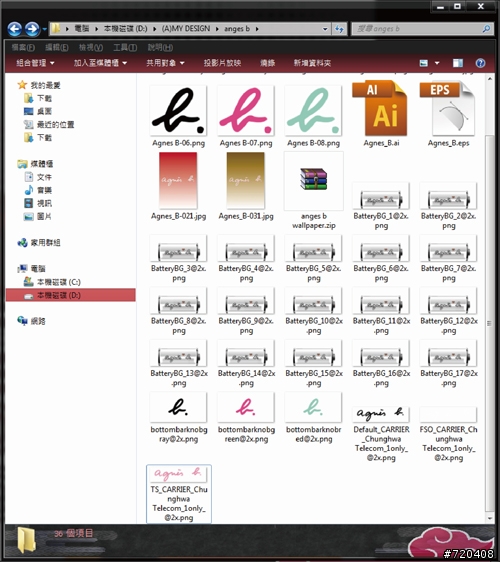Image resolution: width=500 pixels, height=562 pixels.
Task: Open the 編輯 menu
Action: (57, 47)
